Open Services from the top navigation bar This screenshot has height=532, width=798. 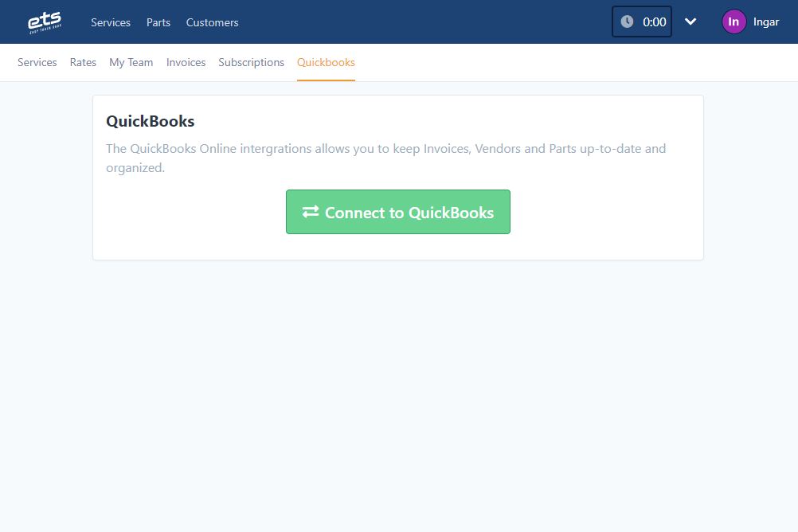(x=110, y=22)
